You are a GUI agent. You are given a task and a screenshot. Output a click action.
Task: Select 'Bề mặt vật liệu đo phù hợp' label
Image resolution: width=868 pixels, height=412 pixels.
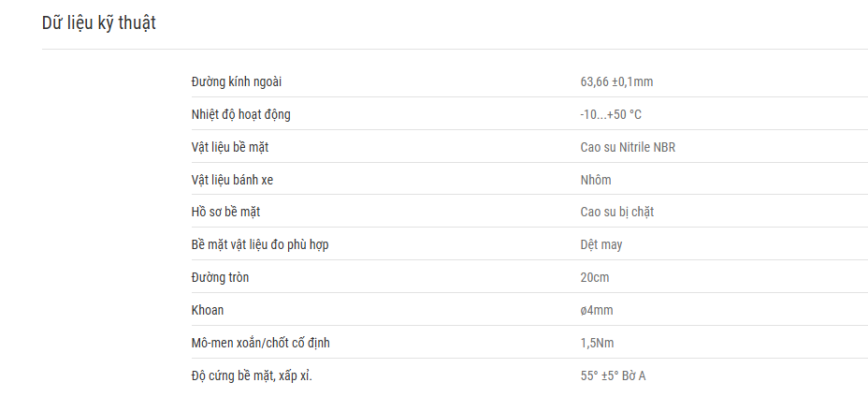(x=260, y=244)
